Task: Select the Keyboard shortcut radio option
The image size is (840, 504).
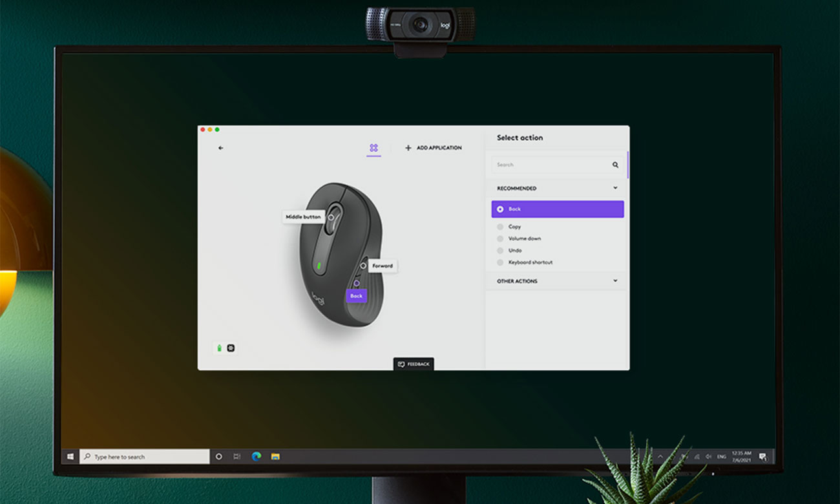Action: click(500, 262)
